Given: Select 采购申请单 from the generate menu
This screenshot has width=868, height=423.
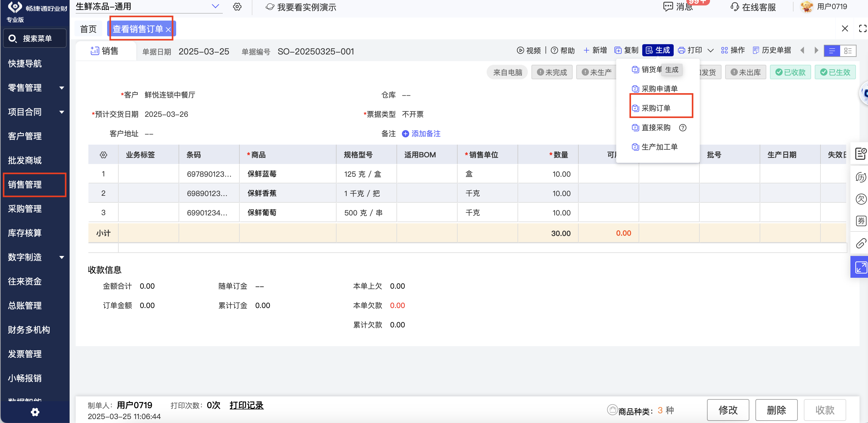Looking at the screenshot, I should [x=655, y=89].
